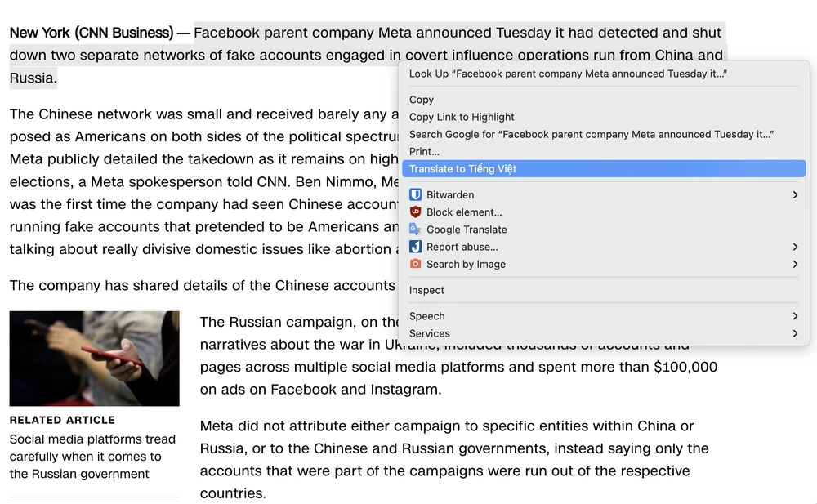Expand the Report abuse submenu arrow
This screenshot has width=817, height=504.
tap(795, 247)
